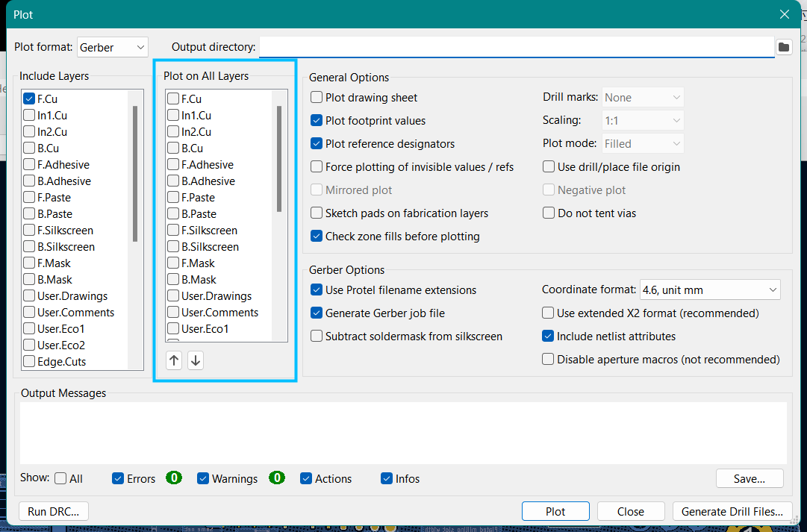Toggle Errors message filter
The height and width of the screenshot is (532, 807).
(118, 478)
